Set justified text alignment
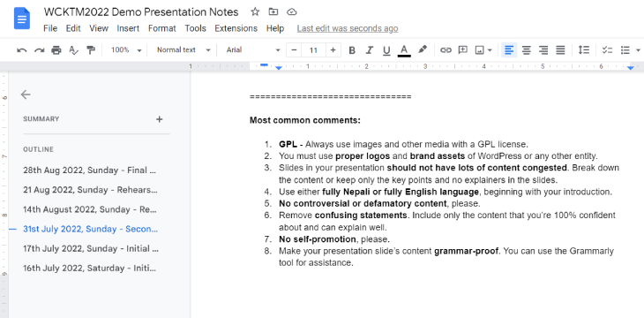644x318 pixels. [x=560, y=50]
